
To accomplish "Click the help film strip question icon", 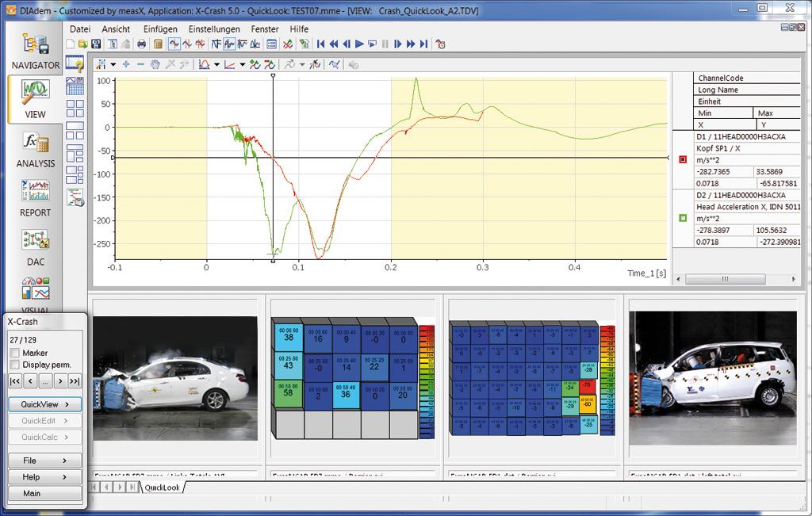I will (x=75, y=63).
